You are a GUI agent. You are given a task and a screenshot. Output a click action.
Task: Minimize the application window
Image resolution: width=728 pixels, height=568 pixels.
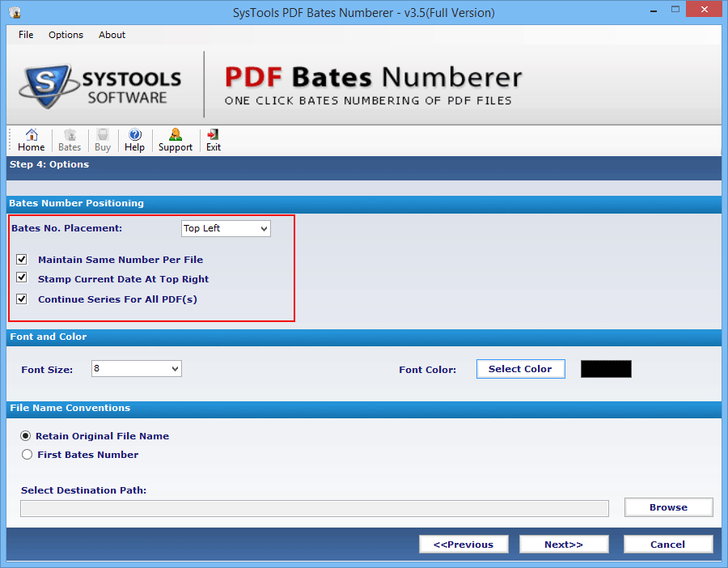(x=654, y=11)
